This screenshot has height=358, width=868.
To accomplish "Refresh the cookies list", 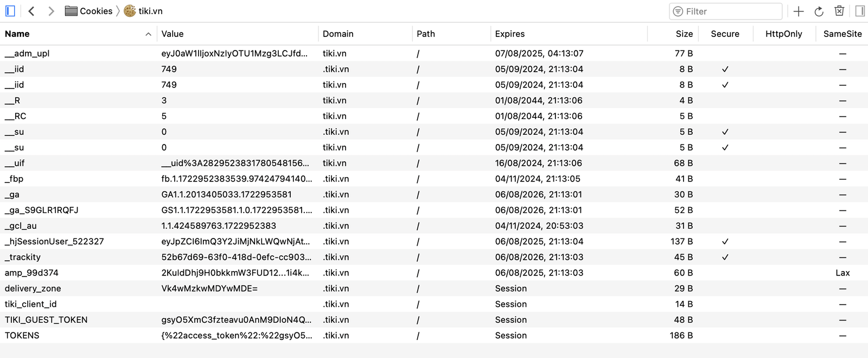I will (x=819, y=11).
